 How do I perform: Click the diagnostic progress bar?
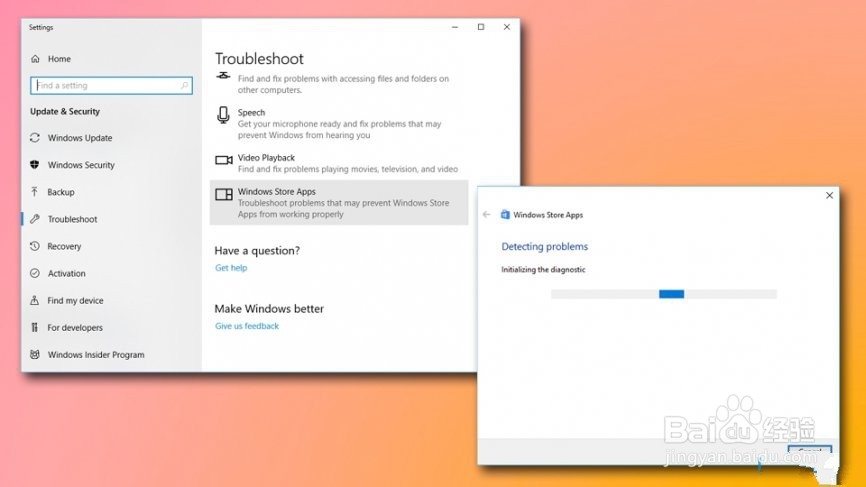663,294
